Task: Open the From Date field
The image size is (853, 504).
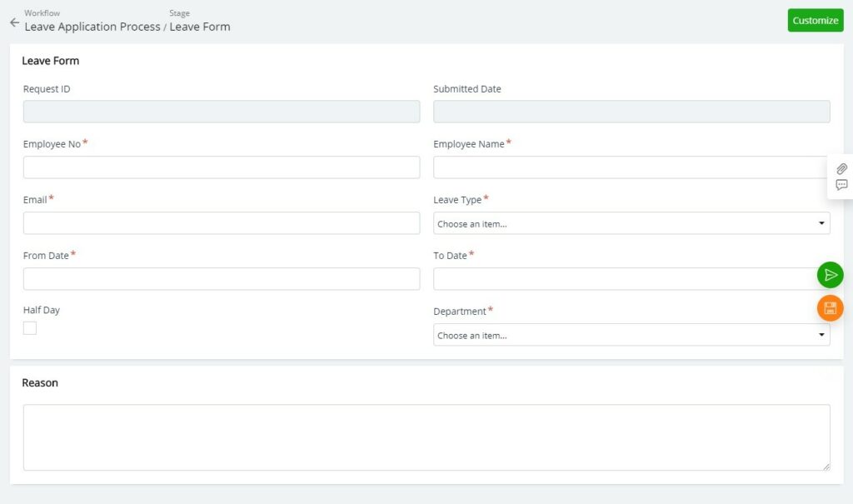Action: 221,278
